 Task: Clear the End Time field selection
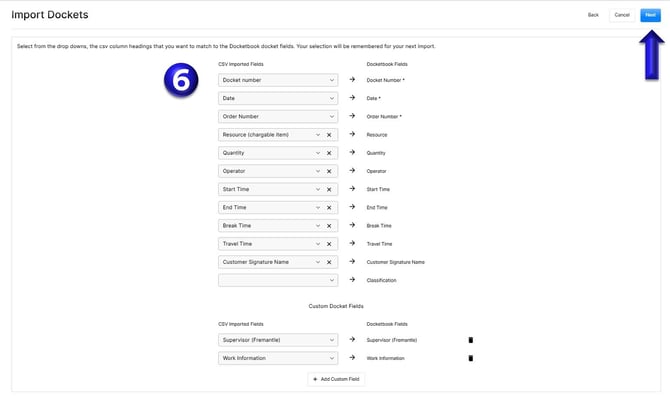point(329,207)
